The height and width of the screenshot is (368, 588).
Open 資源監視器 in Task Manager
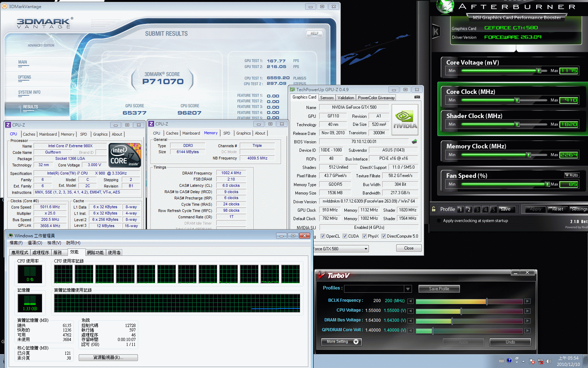(108, 357)
